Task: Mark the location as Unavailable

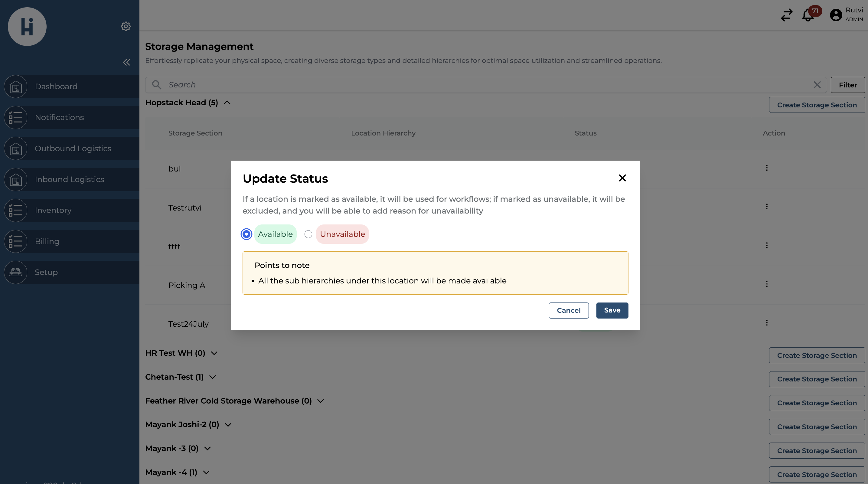Action: coord(308,234)
